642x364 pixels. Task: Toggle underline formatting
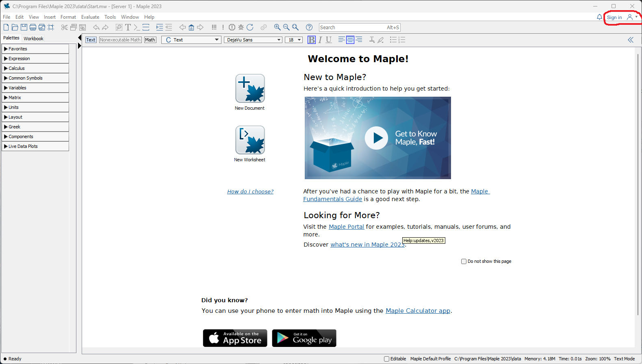click(329, 40)
